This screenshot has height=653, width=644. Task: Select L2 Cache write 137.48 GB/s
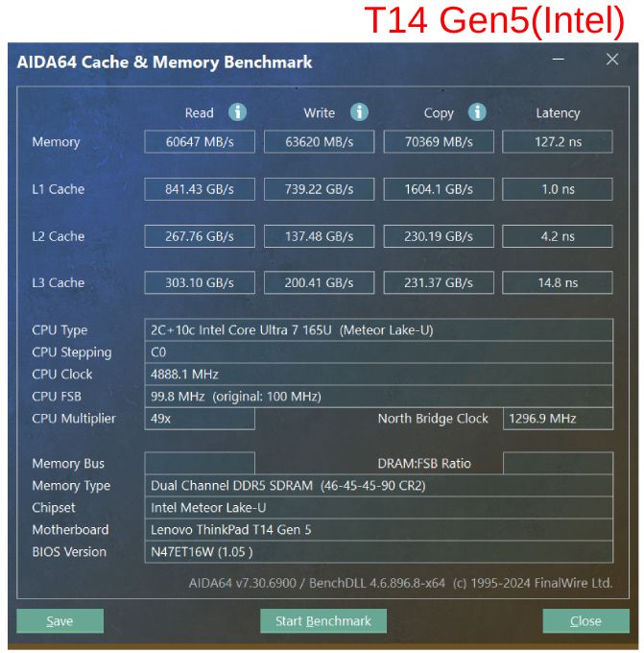(319, 236)
